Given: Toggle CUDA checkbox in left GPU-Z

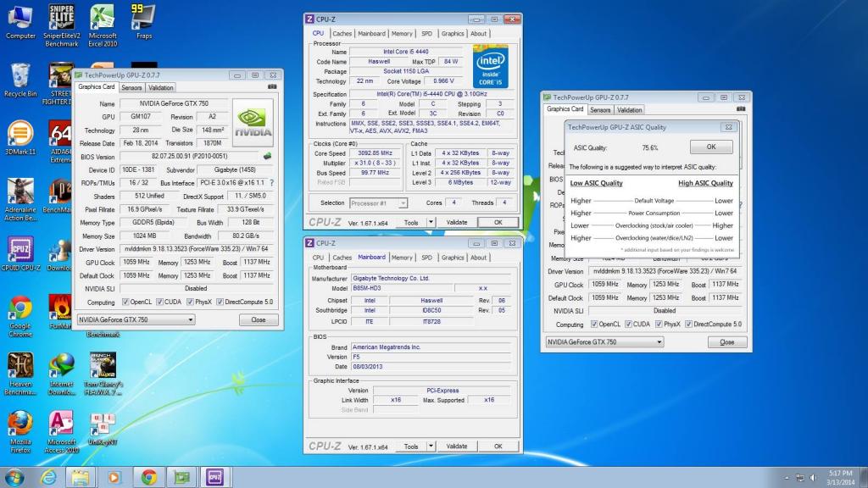Looking at the screenshot, I should coord(160,302).
